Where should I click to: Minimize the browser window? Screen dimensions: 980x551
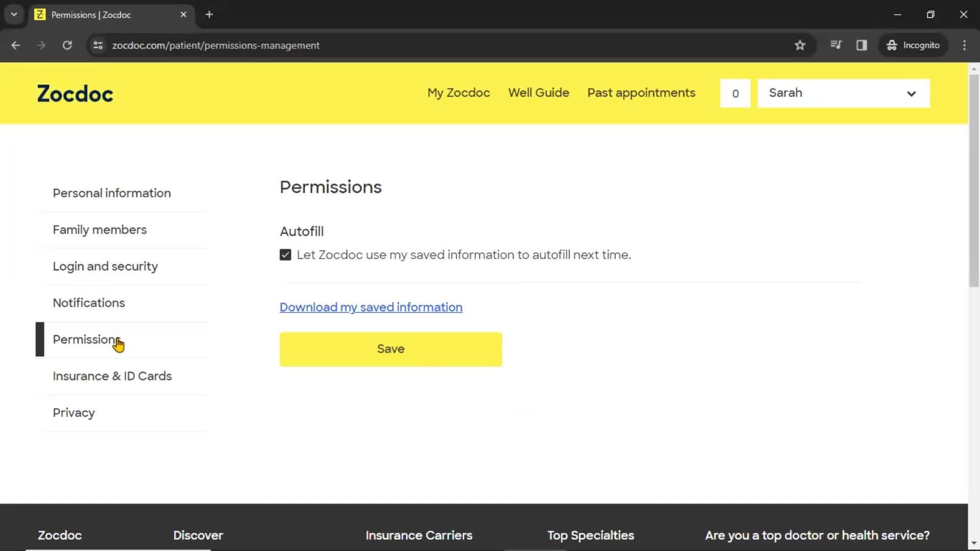click(898, 15)
